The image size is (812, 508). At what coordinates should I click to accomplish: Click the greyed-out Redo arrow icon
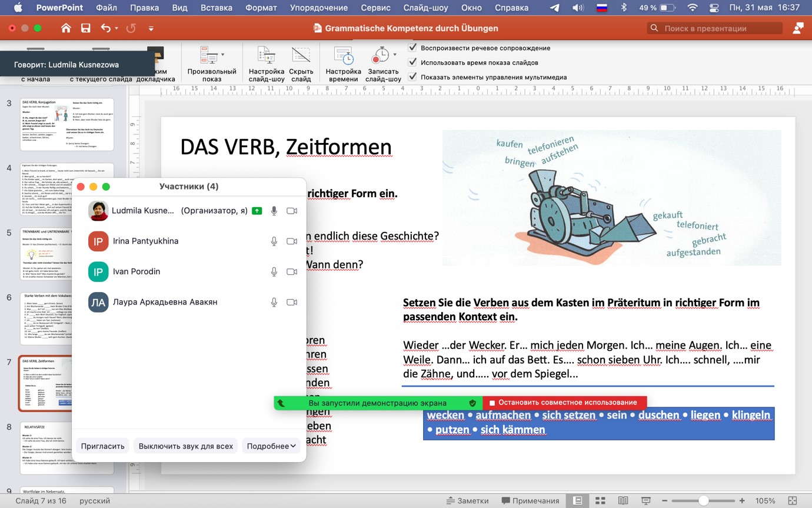click(131, 28)
